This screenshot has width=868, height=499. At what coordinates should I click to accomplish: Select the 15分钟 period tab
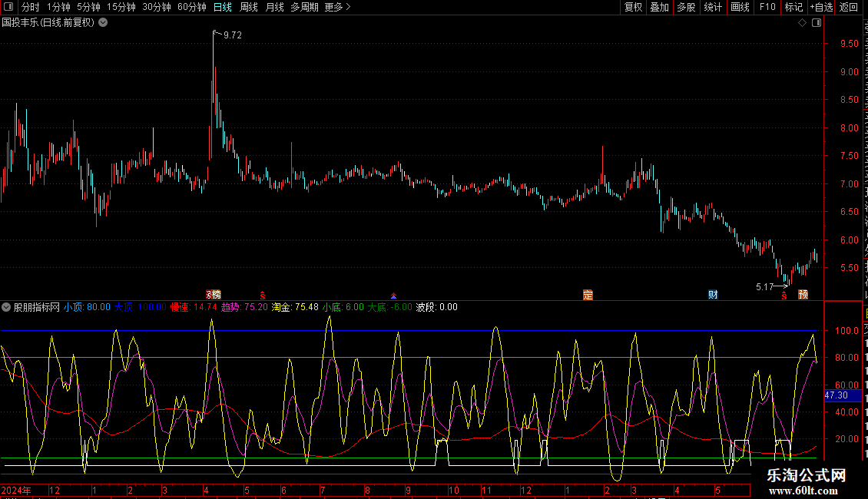click(x=121, y=7)
